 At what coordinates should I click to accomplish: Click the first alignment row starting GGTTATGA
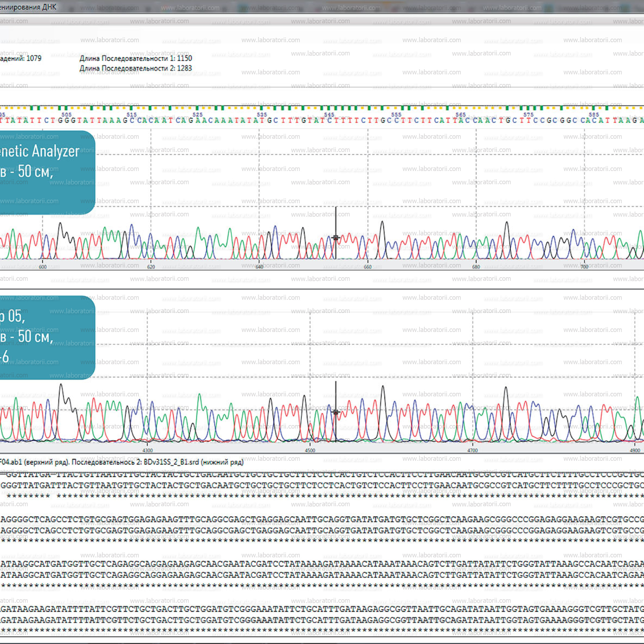(322, 475)
